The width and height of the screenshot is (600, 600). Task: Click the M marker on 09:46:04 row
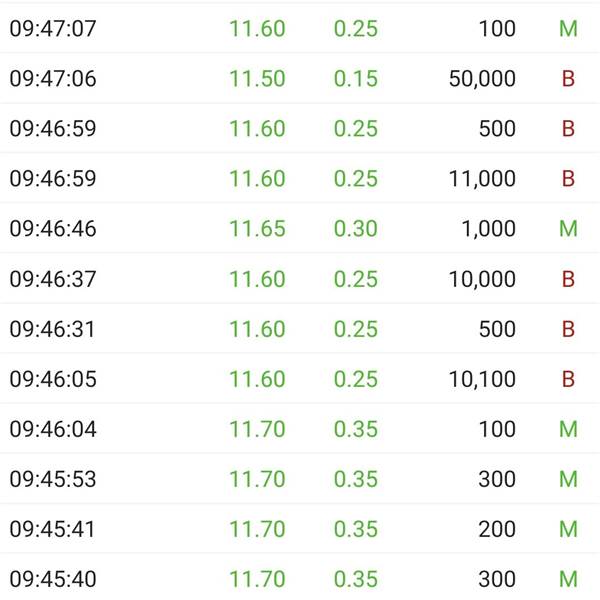click(568, 429)
